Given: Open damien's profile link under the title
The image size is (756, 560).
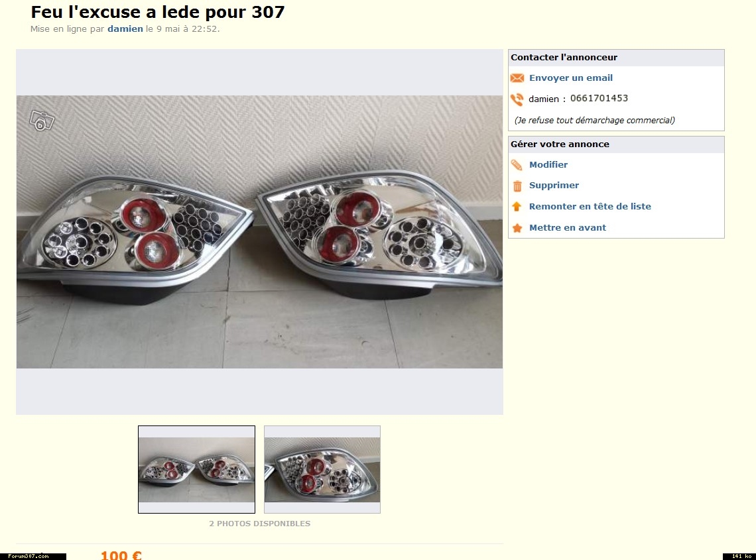Looking at the screenshot, I should [125, 28].
